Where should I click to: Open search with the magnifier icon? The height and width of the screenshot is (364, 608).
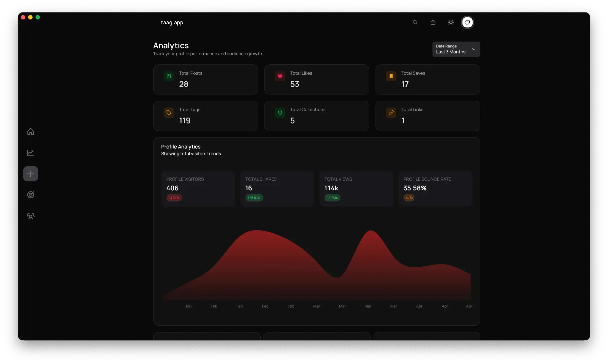pos(415,23)
